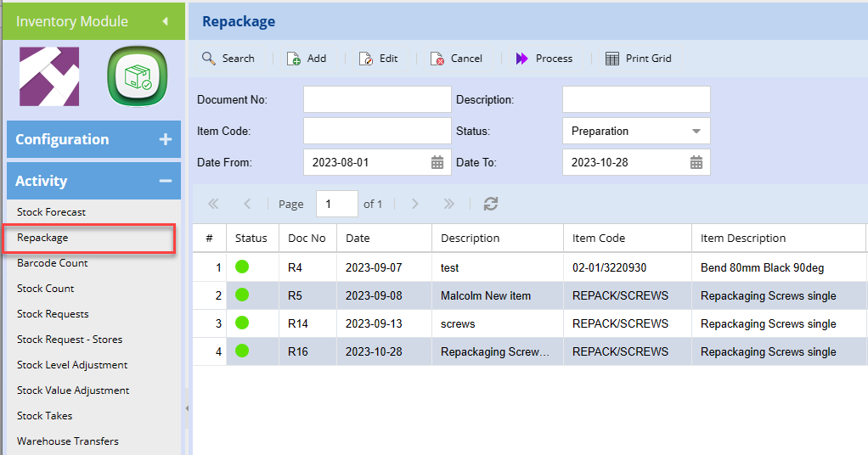Click the green inventory box logo
The width and height of the screenshot is (868, 455).
(x=135, y=76)
